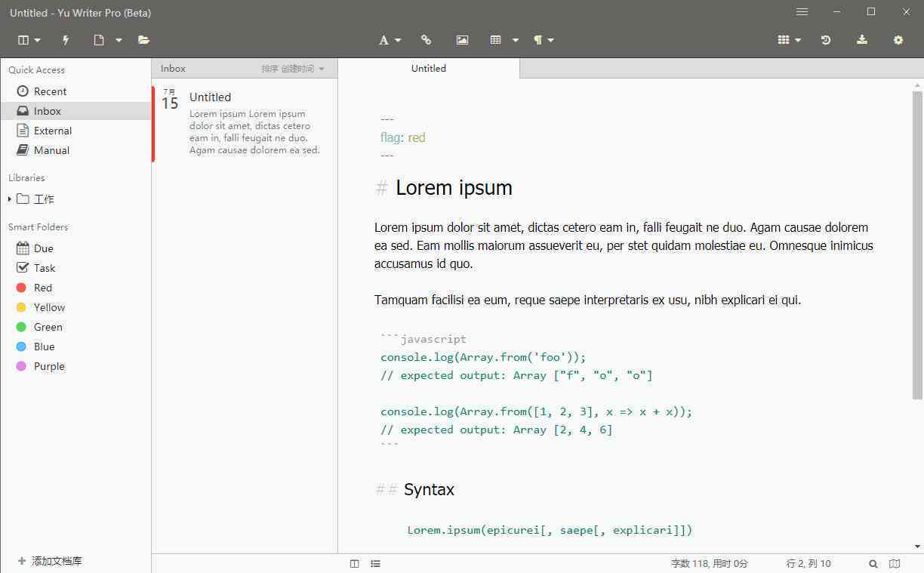Viewport: 924px width, 573px height.
Task: Click the Lorem.ipsum(epicurei[, saepe[, explicari]]) line
Action: [550, 530]
